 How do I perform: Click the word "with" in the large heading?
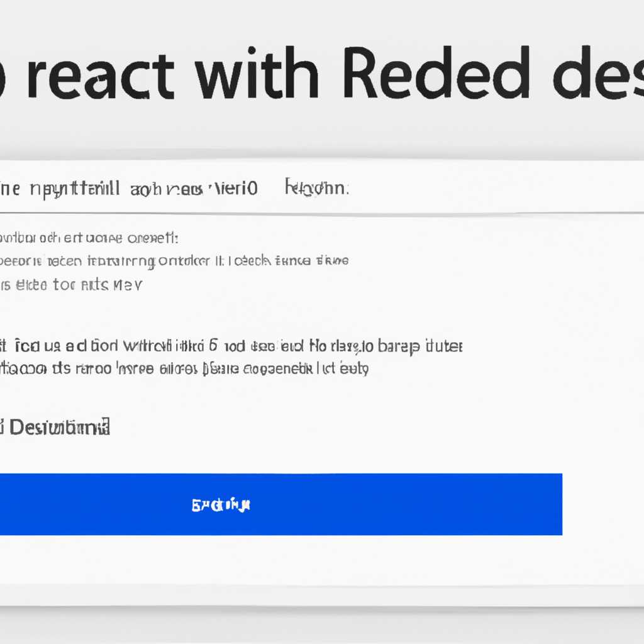[x=257, y=73]
